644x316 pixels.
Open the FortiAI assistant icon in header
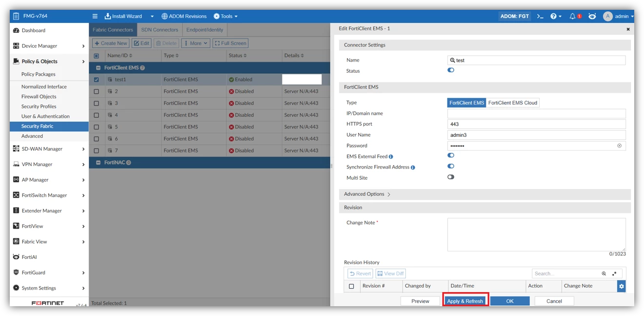coord(592,16)
